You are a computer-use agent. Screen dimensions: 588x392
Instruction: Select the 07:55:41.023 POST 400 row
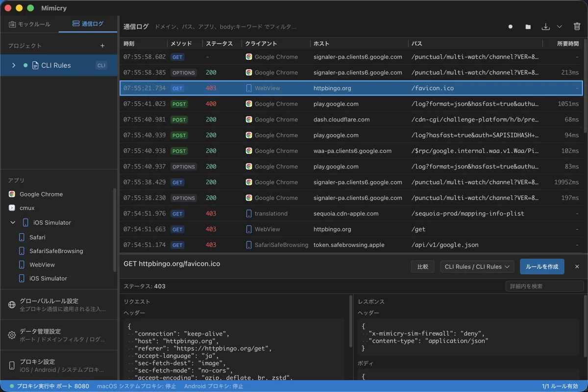351,104
